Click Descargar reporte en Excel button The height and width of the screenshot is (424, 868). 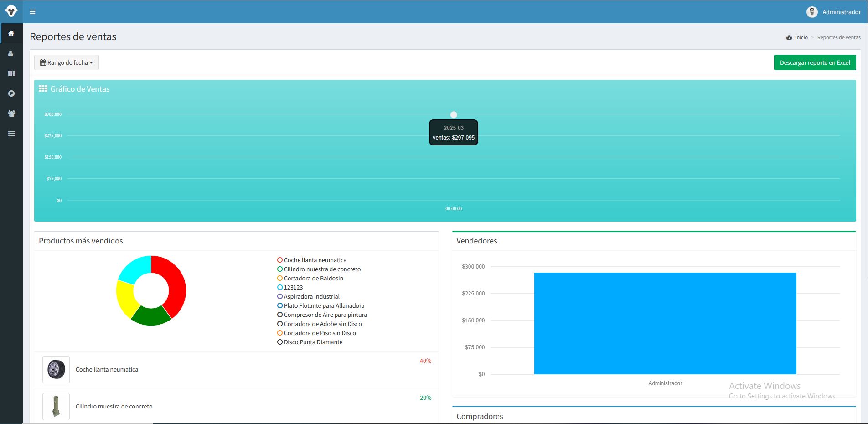815,62
